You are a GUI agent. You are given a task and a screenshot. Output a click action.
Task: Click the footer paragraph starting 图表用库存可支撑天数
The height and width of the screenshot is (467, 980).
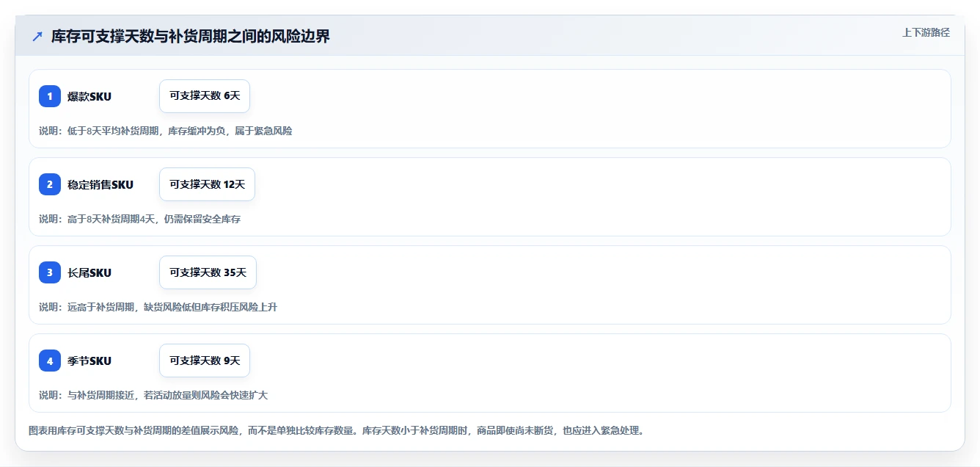pyautogui.click(x=336, y=430)
